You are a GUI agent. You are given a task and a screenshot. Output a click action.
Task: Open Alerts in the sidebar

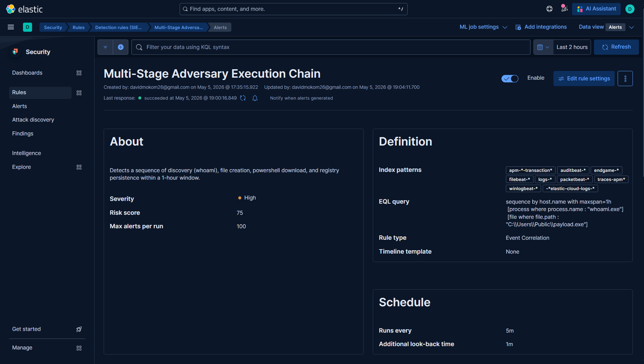(20, 106)
